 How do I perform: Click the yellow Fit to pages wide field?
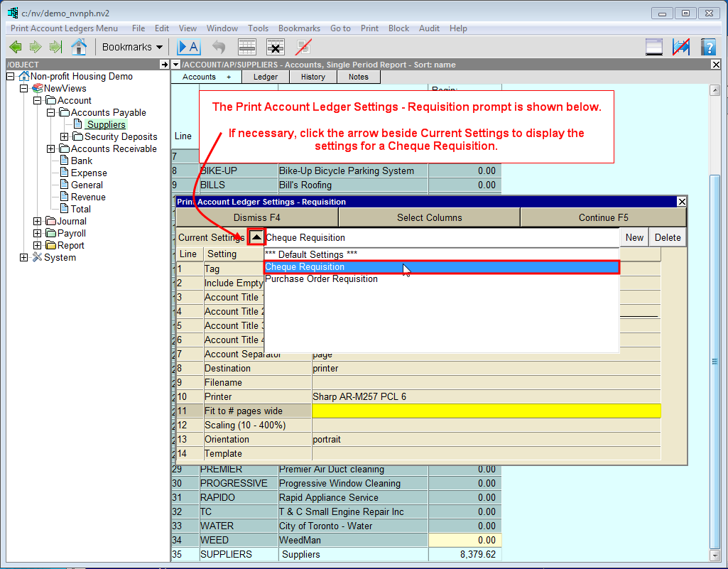[x=486, y=411]
